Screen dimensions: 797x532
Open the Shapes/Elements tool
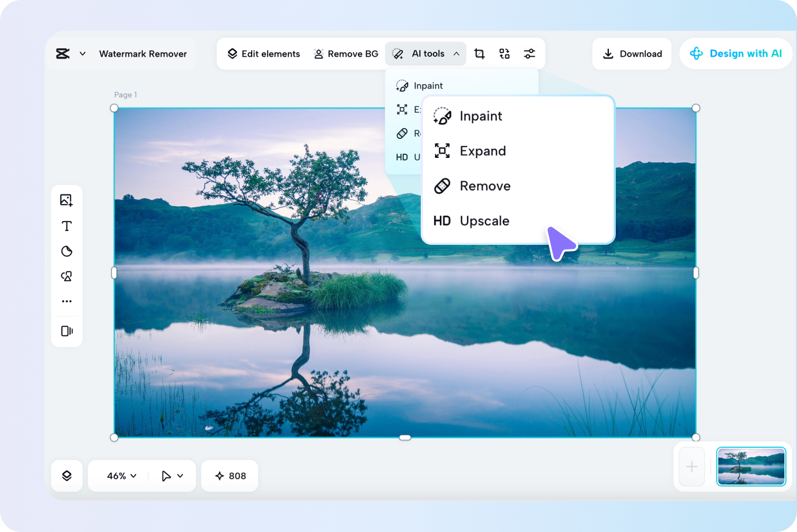[x=67, y=276]
